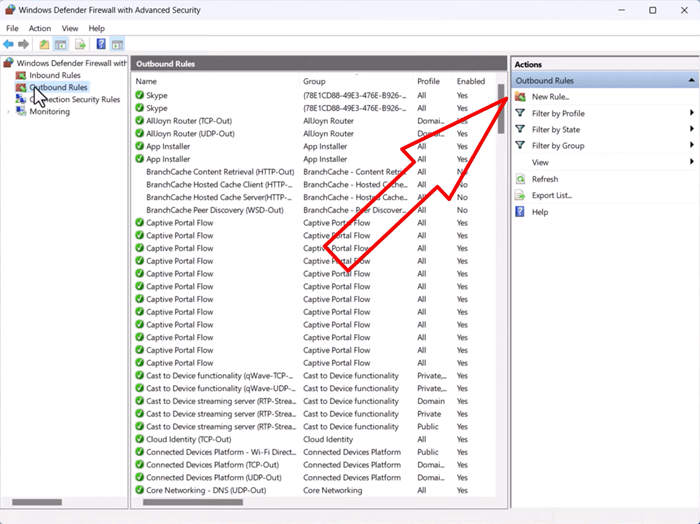Screen dimensions: 700x524
Task: Click the Refresh icon in Actions pane
Action: (521, 179)
